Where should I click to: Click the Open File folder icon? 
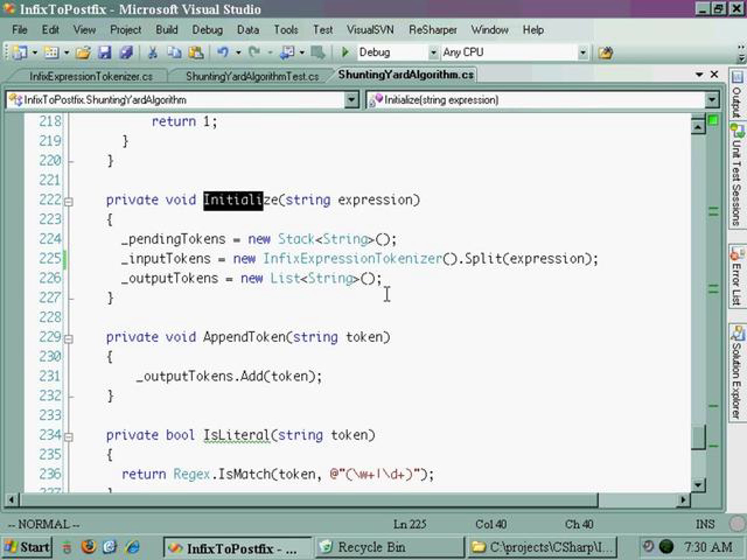(83, 52)
